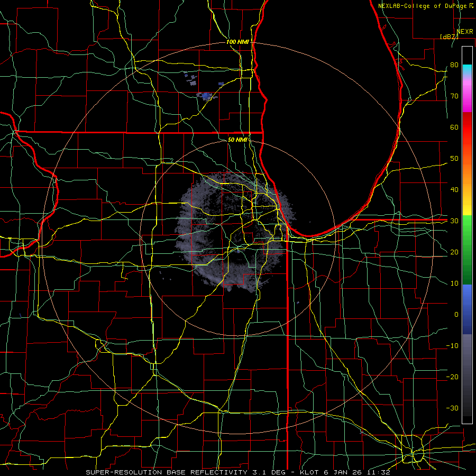Click the 30 value on dBZ scale
Viewport: 476px width, 476px height.
coord(454,221)
